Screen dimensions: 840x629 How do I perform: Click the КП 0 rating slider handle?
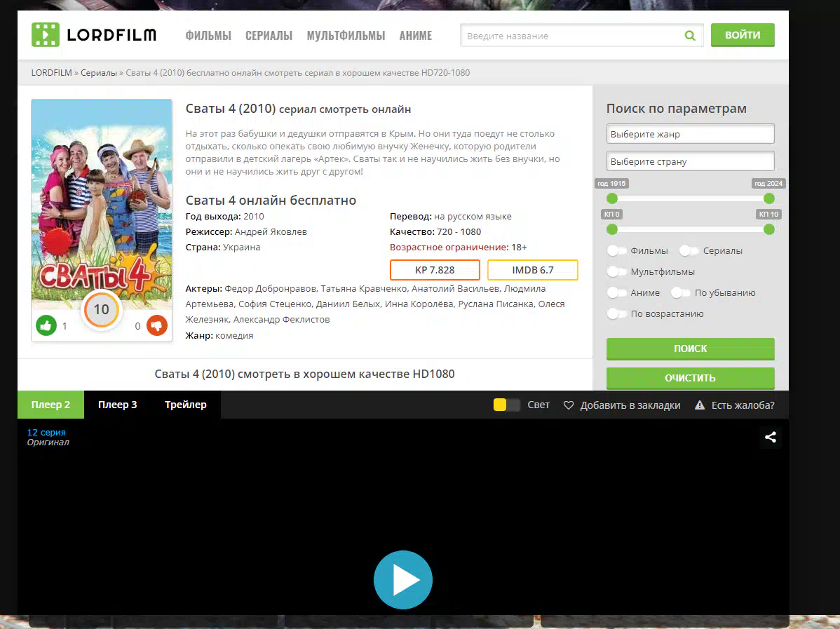pyautogui.click(x=612, y=230)
